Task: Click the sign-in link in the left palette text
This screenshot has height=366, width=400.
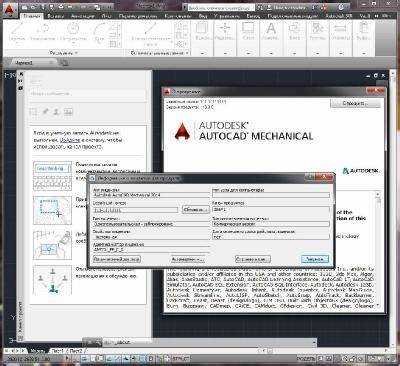Action: tap(70, 140)
